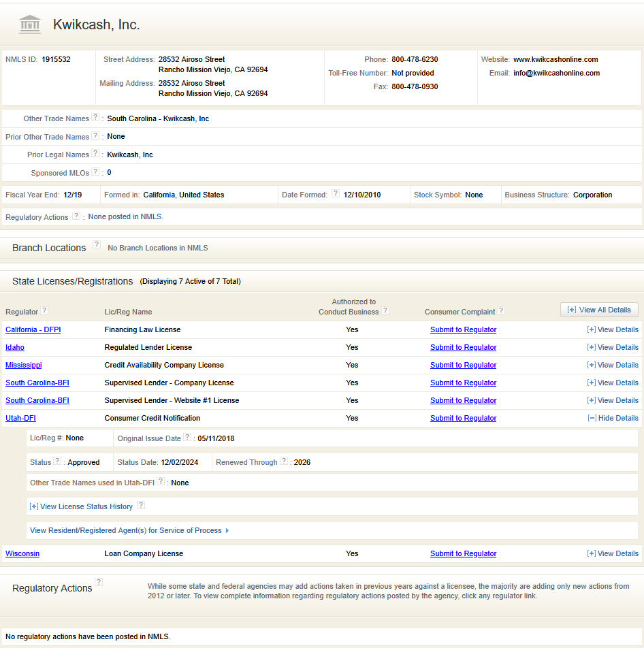Image resolution: width=644 pixels, height=648 pixels.
Task: Click help icon beside Consumer Complaint header
Action: click(501, 310)
